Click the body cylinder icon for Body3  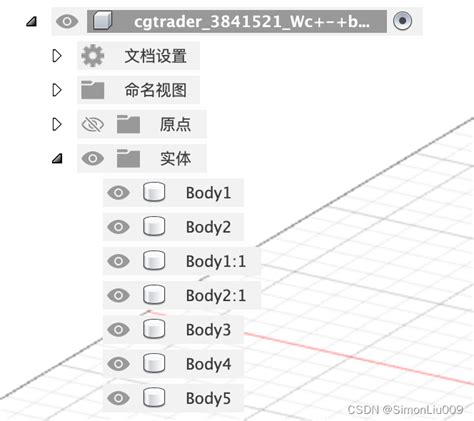tap(154, 329)
